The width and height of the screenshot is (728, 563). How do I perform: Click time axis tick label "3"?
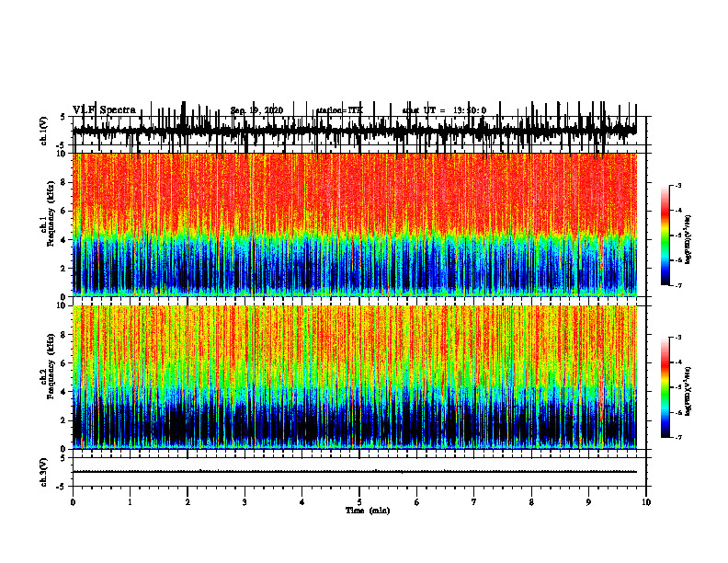pyautogui.click(x=245, y=502)
